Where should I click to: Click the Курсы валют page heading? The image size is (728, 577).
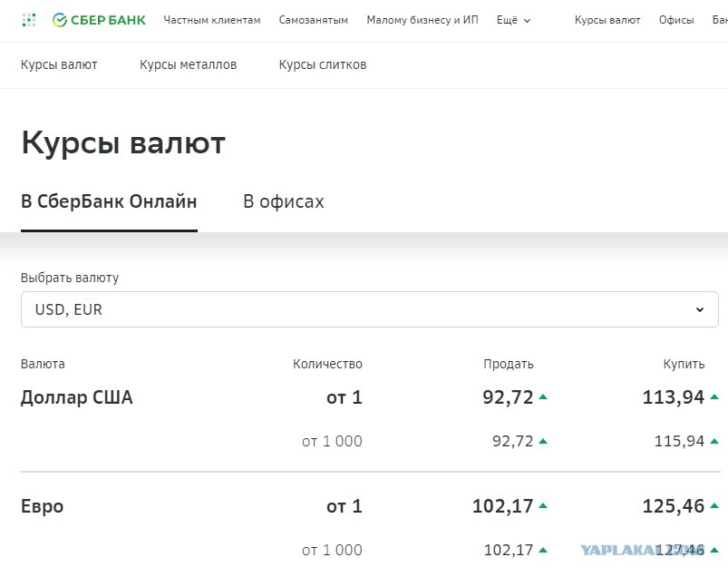pos(123,143)
